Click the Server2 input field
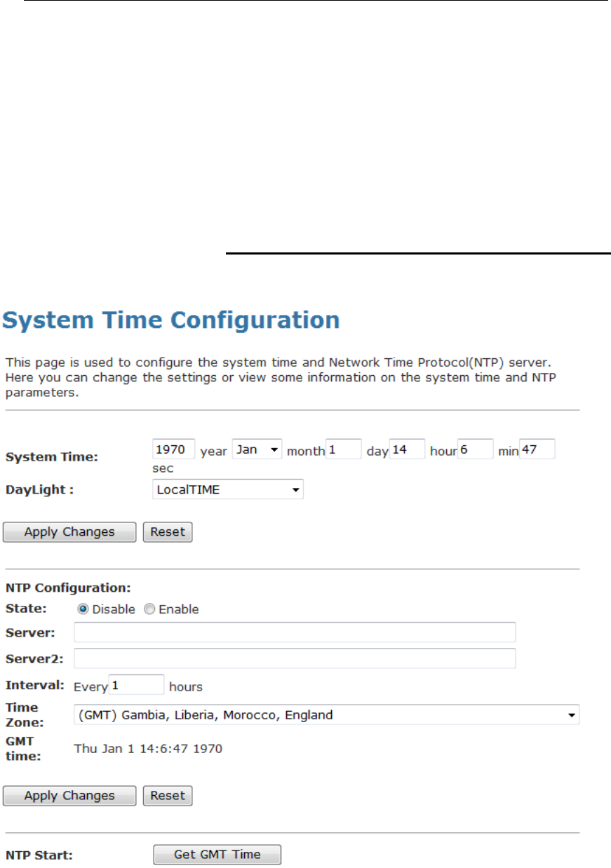611x868 pixels. 295,658
